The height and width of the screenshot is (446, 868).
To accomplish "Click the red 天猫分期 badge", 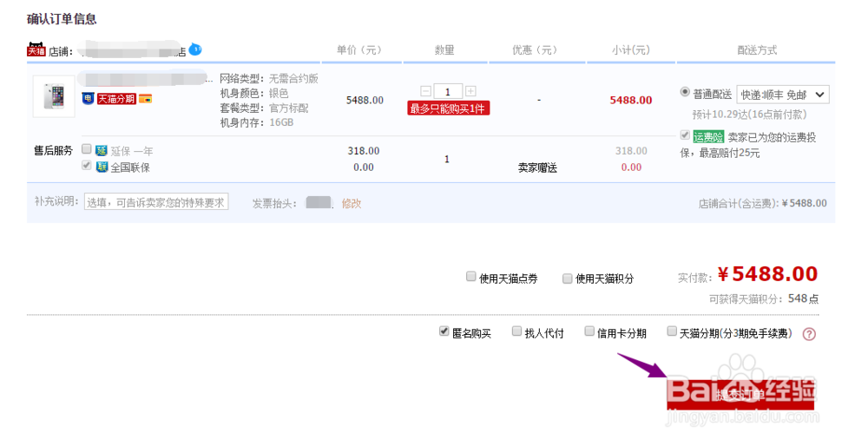I will [116, 98].
